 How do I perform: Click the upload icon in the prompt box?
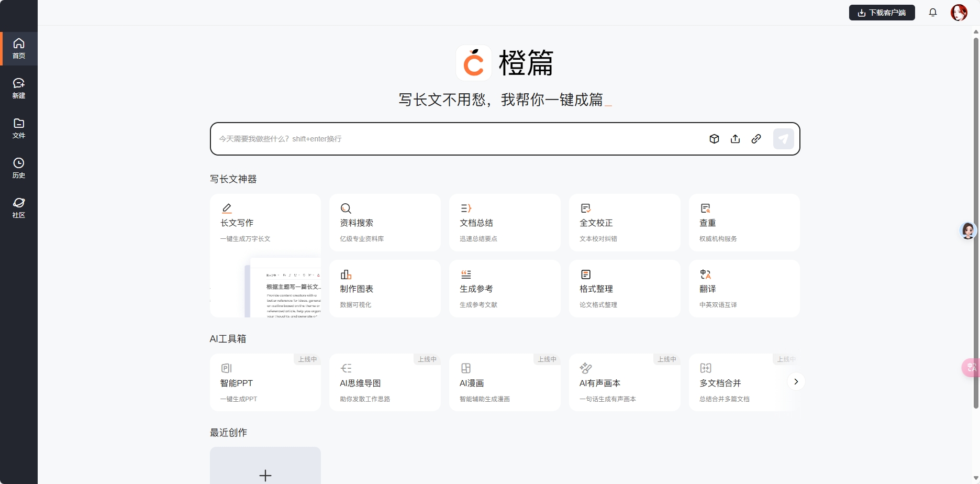coord(735,139)
